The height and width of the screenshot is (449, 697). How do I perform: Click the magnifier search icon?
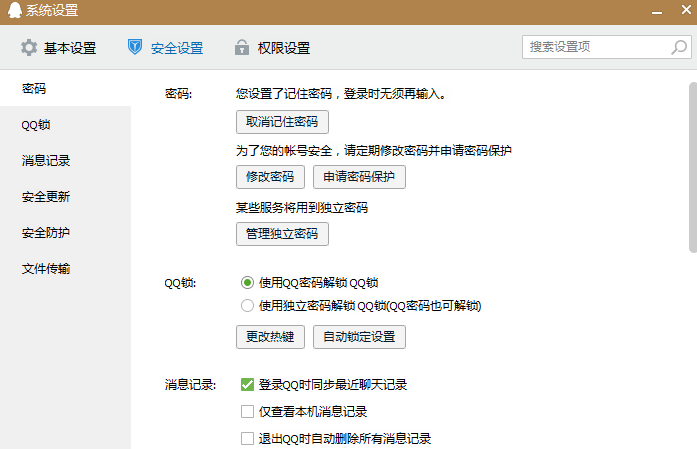[x=679, y=47]
